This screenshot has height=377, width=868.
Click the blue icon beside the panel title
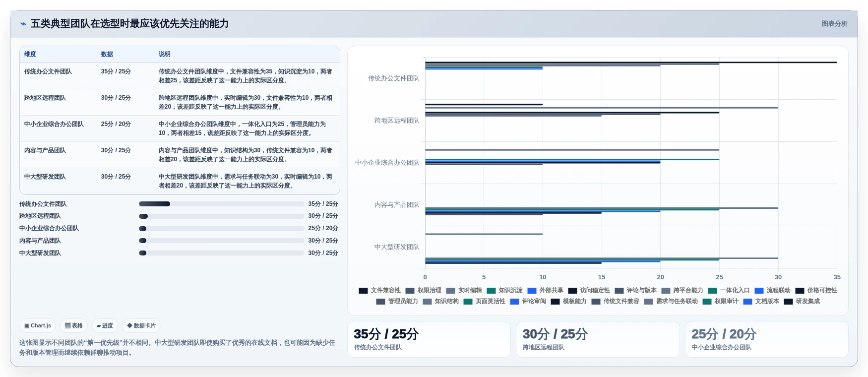click(23, 24)
